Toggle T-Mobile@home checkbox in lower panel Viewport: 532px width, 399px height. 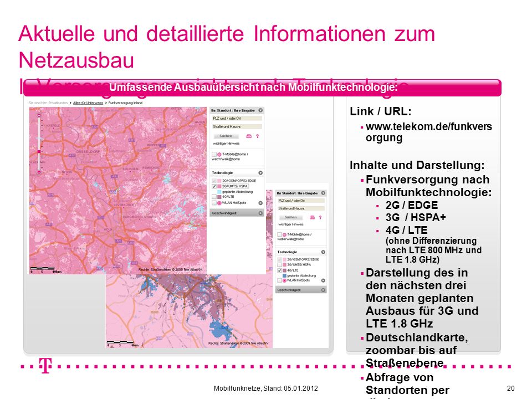[279, 234]
